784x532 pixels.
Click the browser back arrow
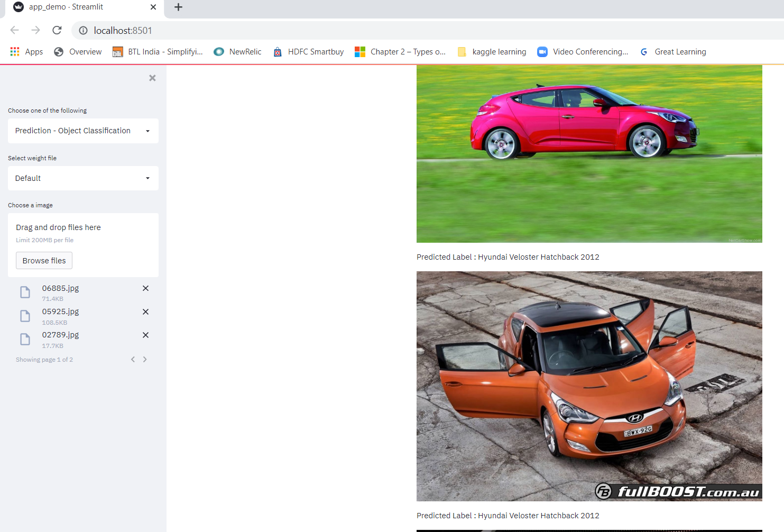pos(14,30)
